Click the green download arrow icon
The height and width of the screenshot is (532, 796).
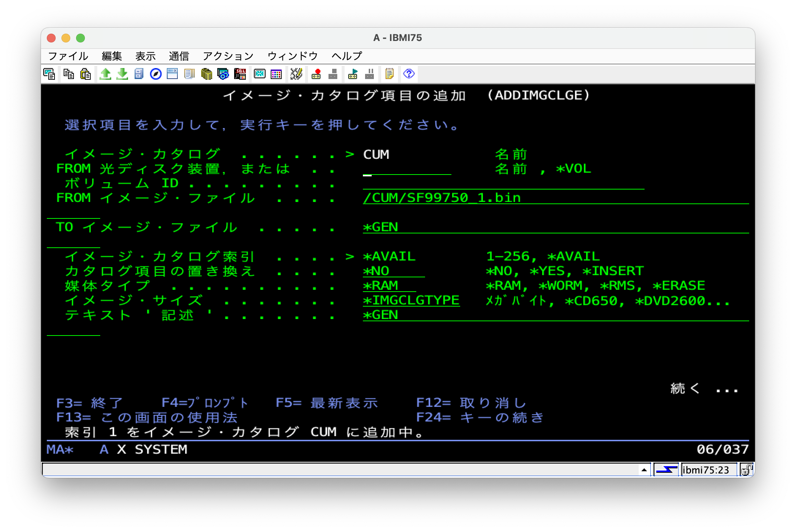click(122, 74)
